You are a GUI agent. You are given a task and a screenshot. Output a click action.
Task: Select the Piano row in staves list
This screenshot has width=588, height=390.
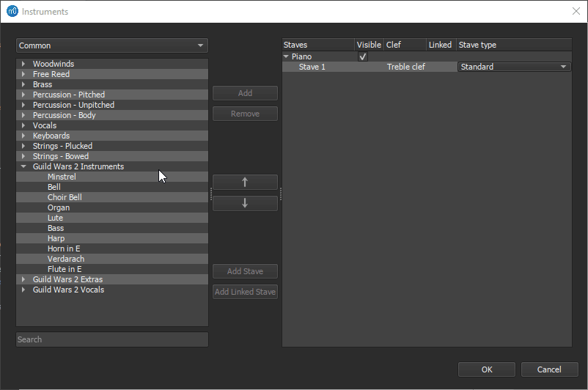427,56
